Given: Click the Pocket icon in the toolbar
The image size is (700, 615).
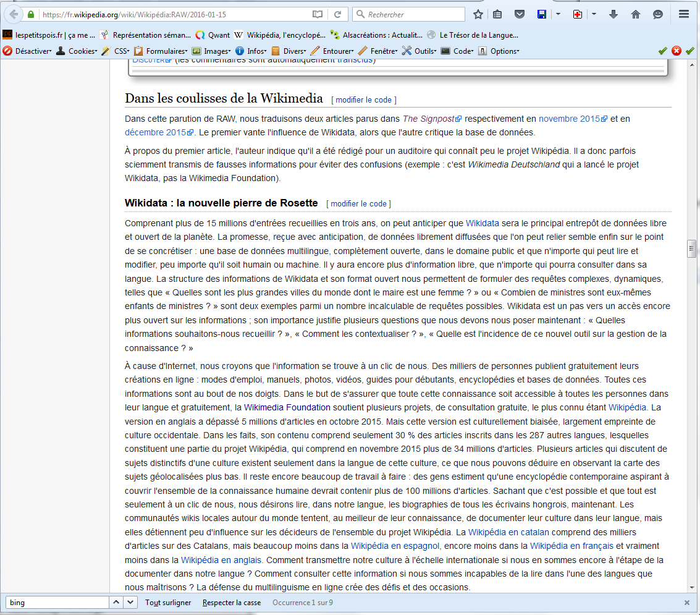Looking at the screenshot, I should pos(520,14).
